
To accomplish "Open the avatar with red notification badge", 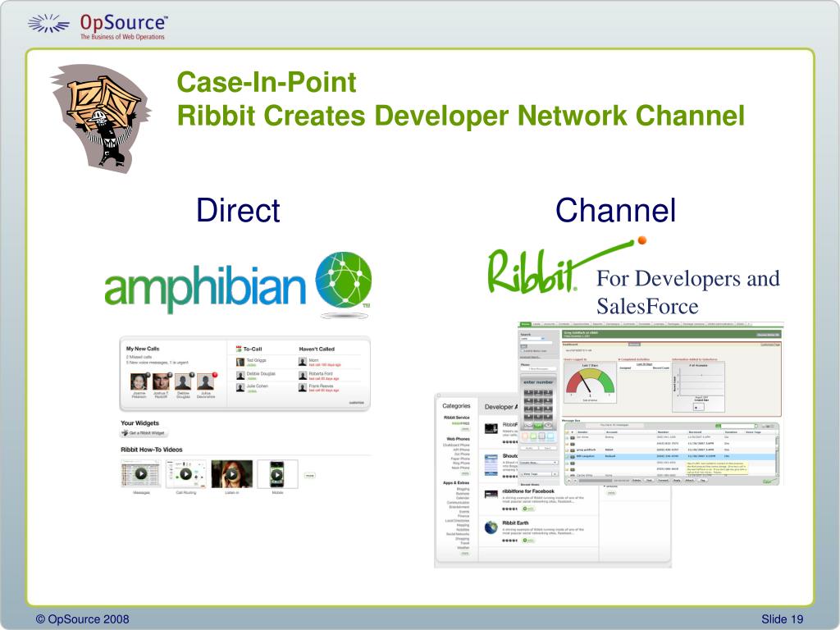I will point(206,382).
